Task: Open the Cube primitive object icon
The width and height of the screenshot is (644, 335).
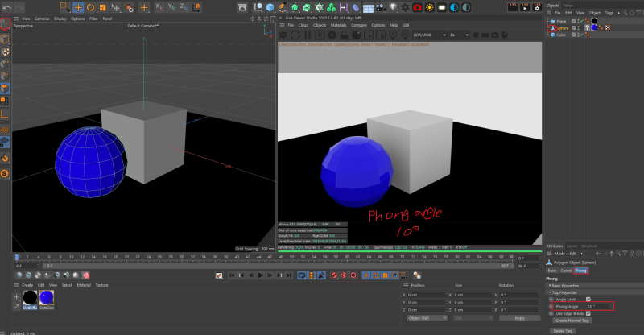Action: pyautogui.click(x=270, y=7)
